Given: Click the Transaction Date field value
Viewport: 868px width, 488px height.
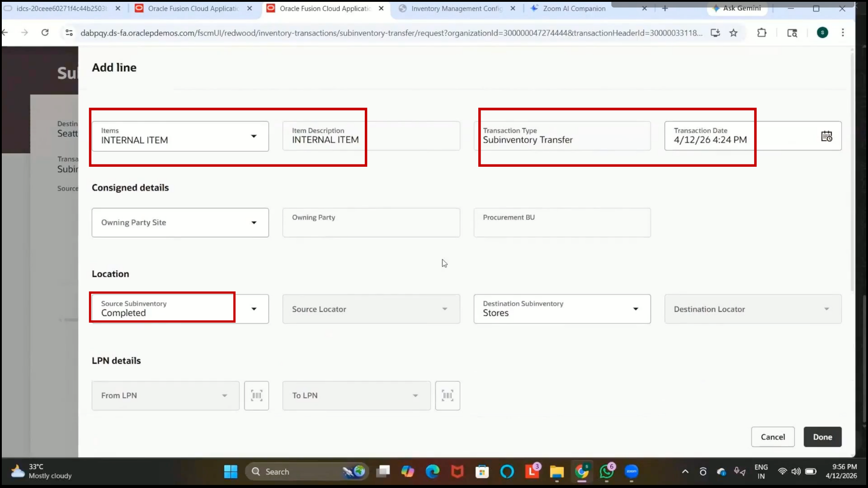Looking at the screenshot, I should [x=710, y=140].
